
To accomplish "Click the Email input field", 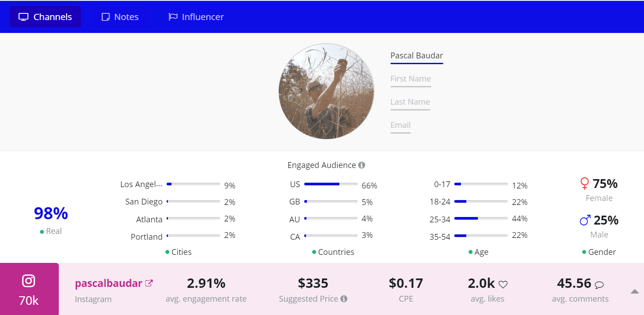I will click(x=400, y=125).
